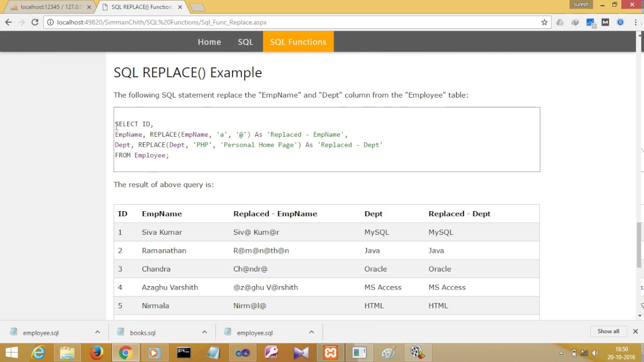This screenshot has width=644, height=362.
Task: Switch to Chrome in the taskbar
Action: coord(125,352)
